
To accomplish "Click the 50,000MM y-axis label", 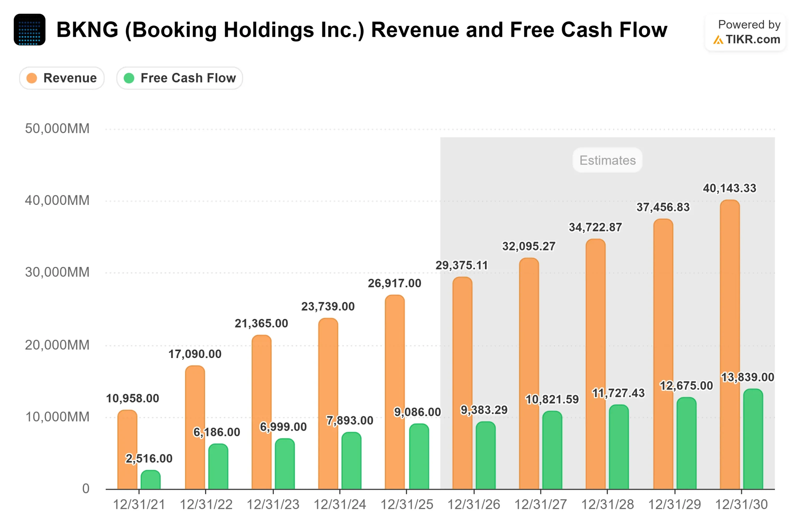I will coord(57,128).
